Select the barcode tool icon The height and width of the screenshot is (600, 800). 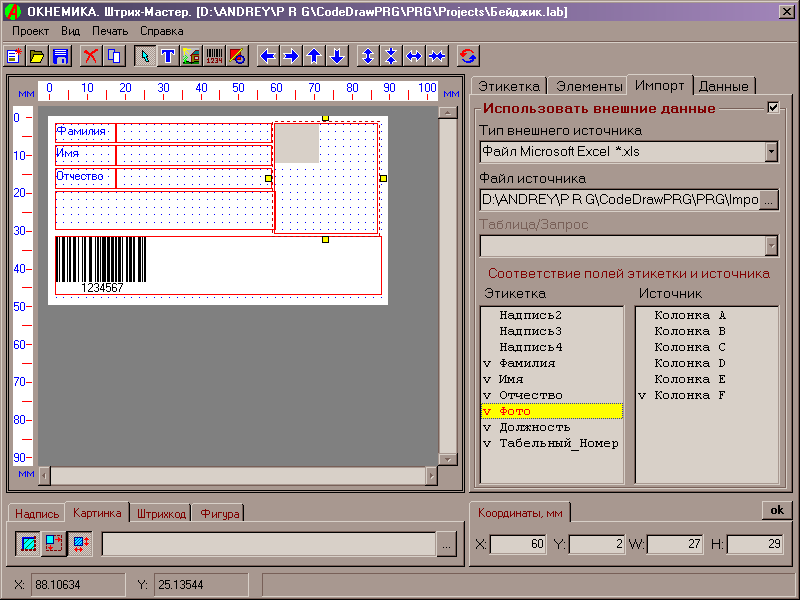(214, 56)
